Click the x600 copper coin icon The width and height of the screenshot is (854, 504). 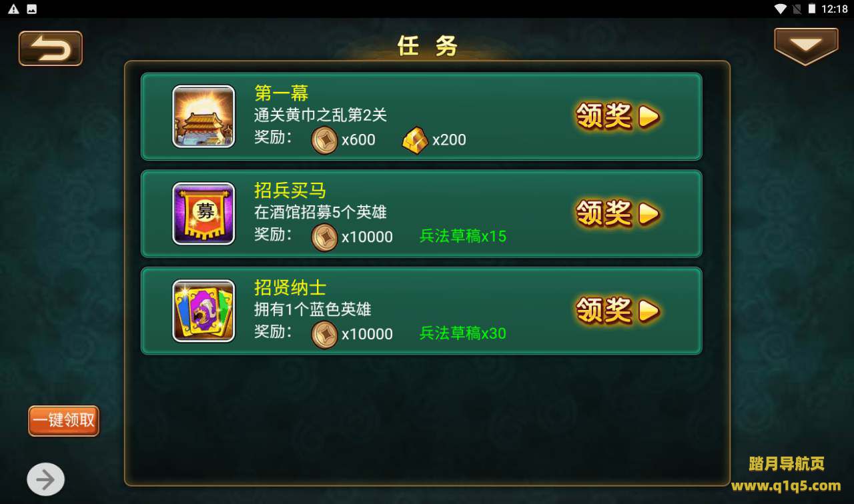click(x=325, y=140)
